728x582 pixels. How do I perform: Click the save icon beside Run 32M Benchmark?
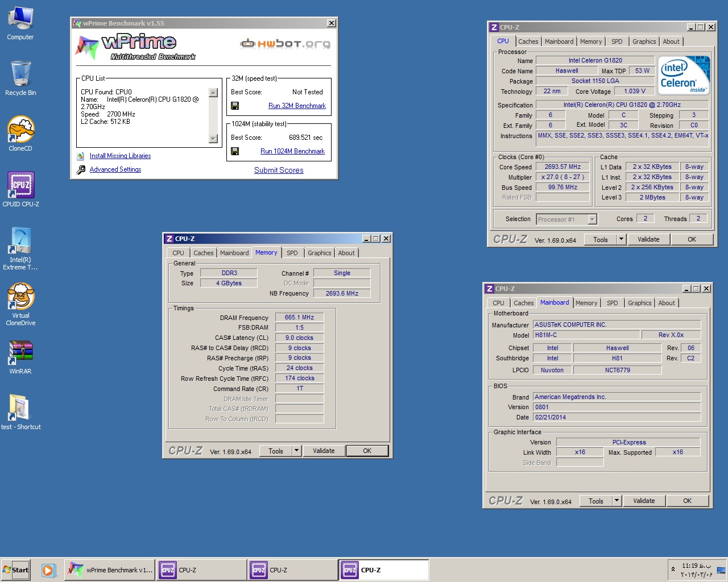pos(235,106)
